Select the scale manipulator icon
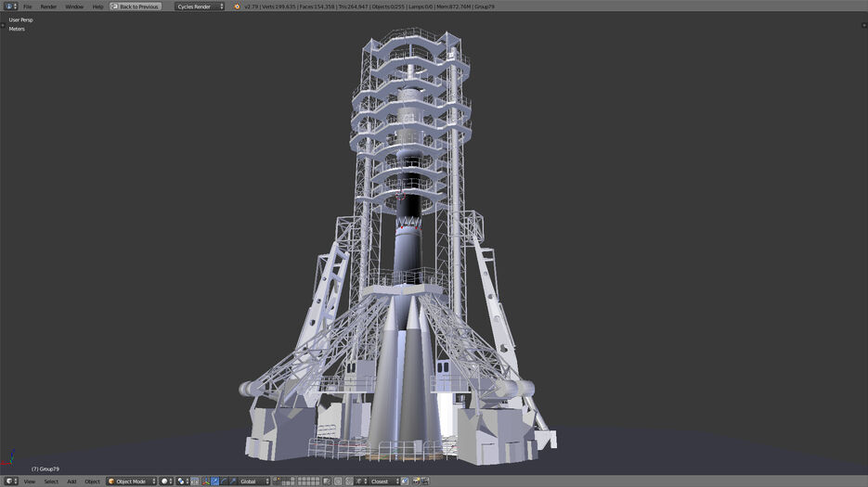Screen dimensions: 868x487 tap(232, 481)
